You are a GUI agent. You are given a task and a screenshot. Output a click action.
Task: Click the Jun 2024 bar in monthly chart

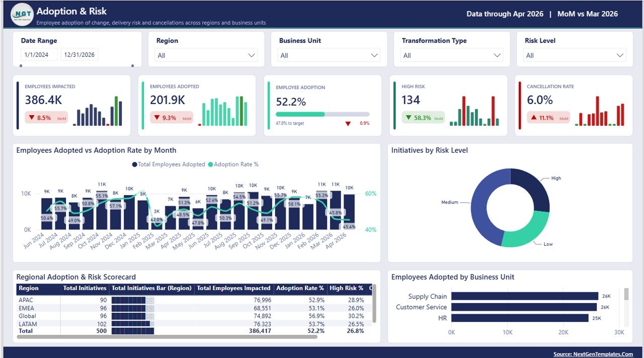[47, 214]
